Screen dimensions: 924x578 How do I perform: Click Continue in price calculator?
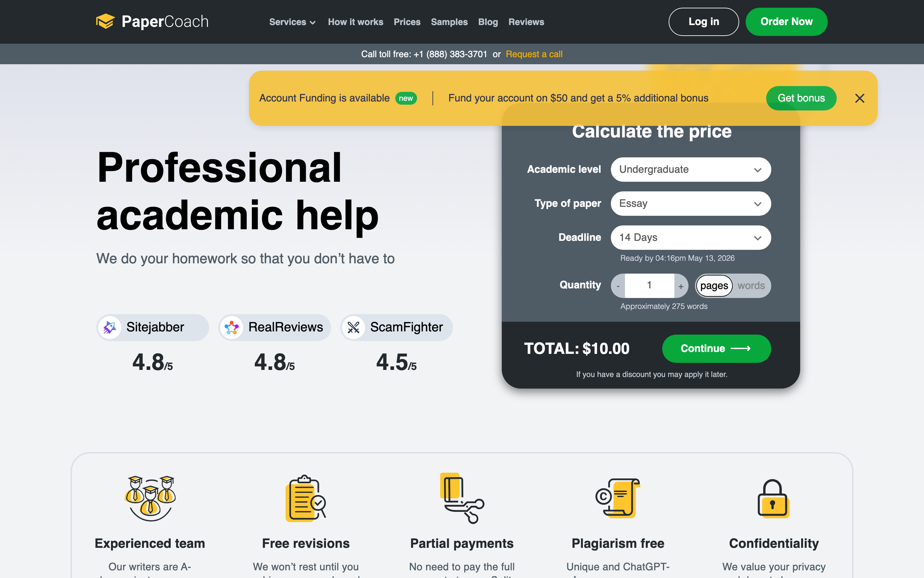[716, 349]
